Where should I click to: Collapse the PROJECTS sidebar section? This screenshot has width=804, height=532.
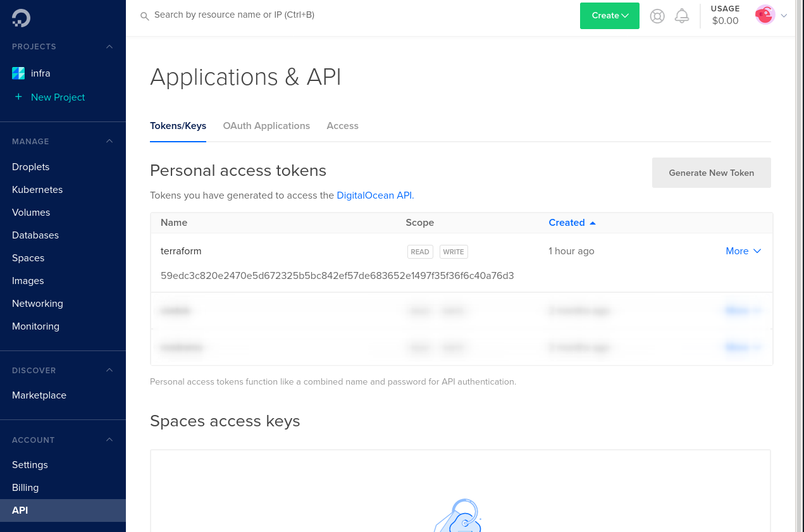point(109,47)
